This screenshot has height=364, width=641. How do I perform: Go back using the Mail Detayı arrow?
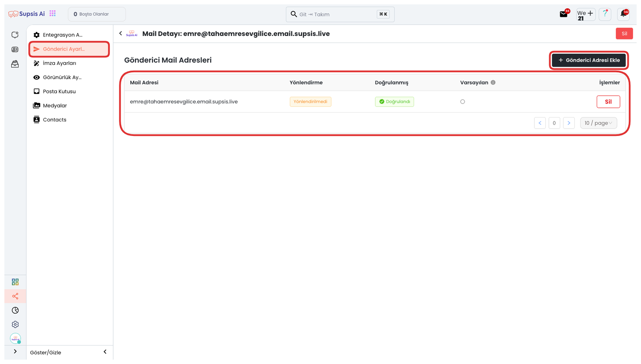pos(121,33)
